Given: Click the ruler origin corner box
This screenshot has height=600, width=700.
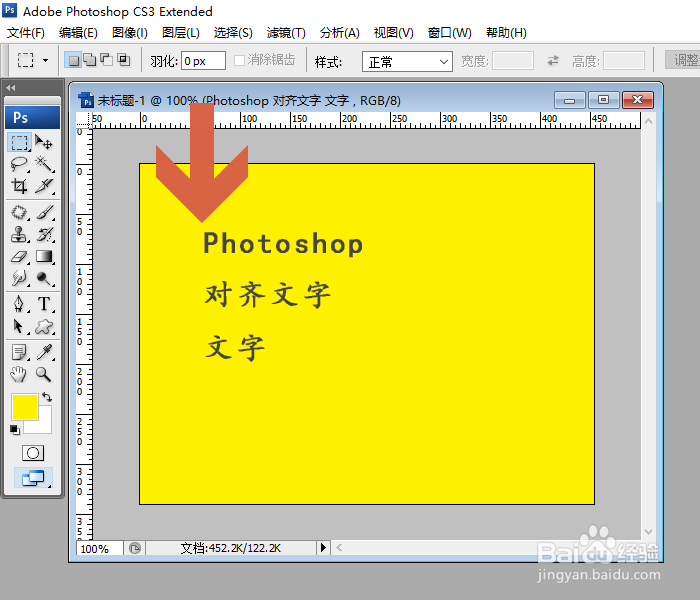Looking at the screenshot, I should tap(83, 120).
